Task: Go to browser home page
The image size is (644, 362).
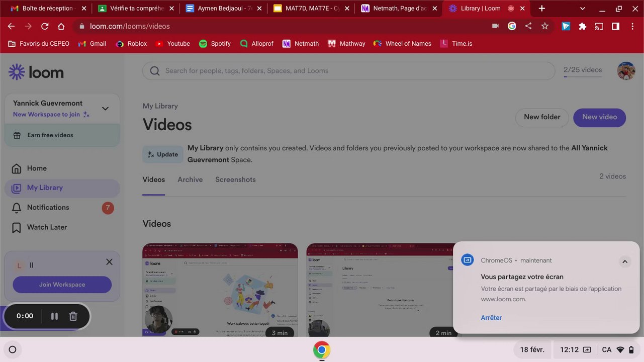Action: click(x=61, y=26)
